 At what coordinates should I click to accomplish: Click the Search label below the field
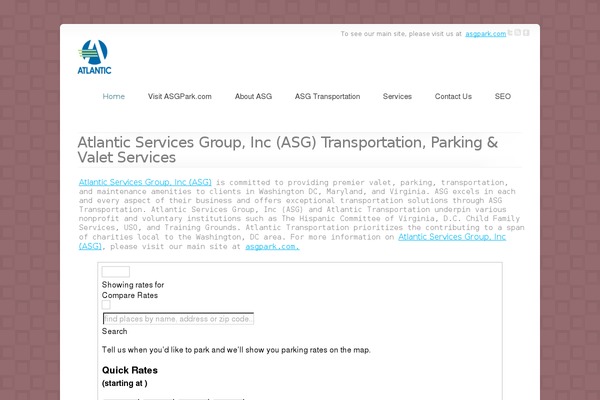[114, 331]
